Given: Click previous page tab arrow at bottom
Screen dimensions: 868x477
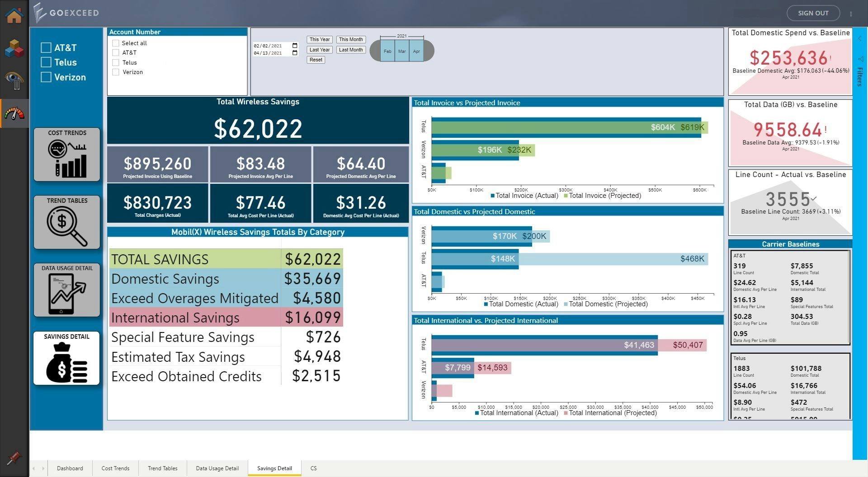Looking at the screenshot, I should [x=34, y=468].
